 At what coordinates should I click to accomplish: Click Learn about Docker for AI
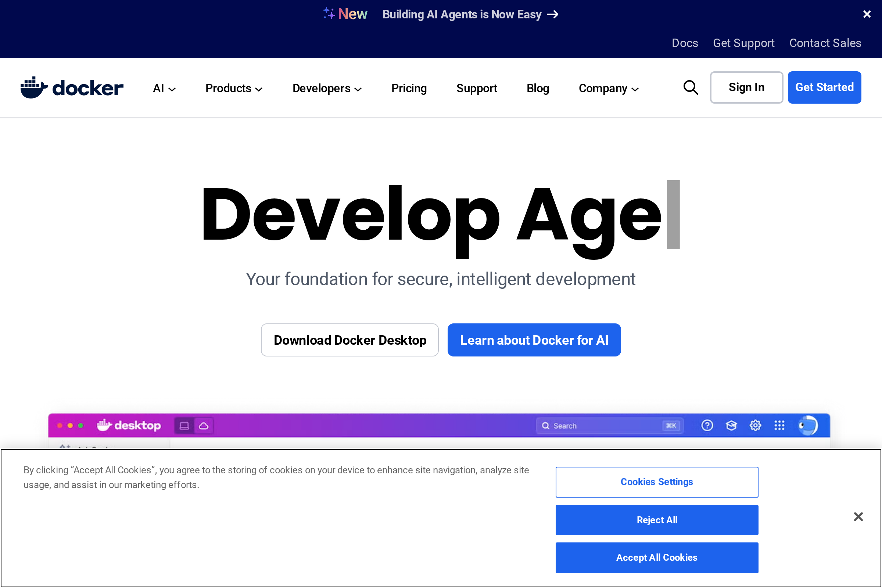(534, 340)
